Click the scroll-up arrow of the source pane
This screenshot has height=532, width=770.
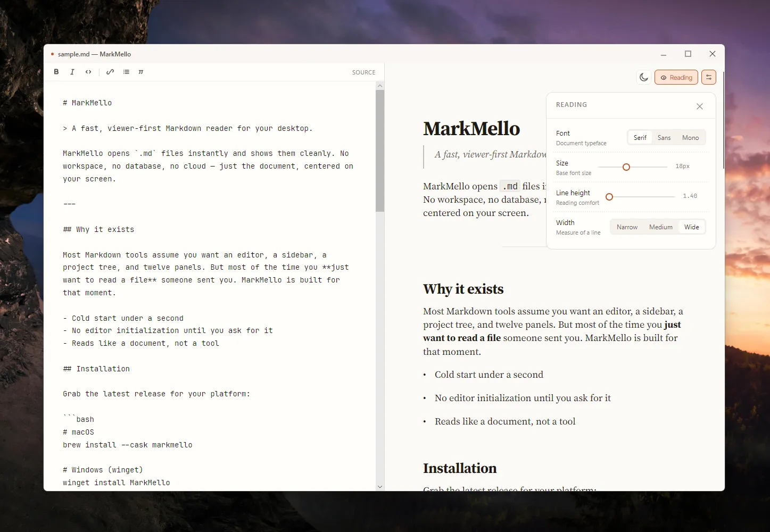coord(380,86)
